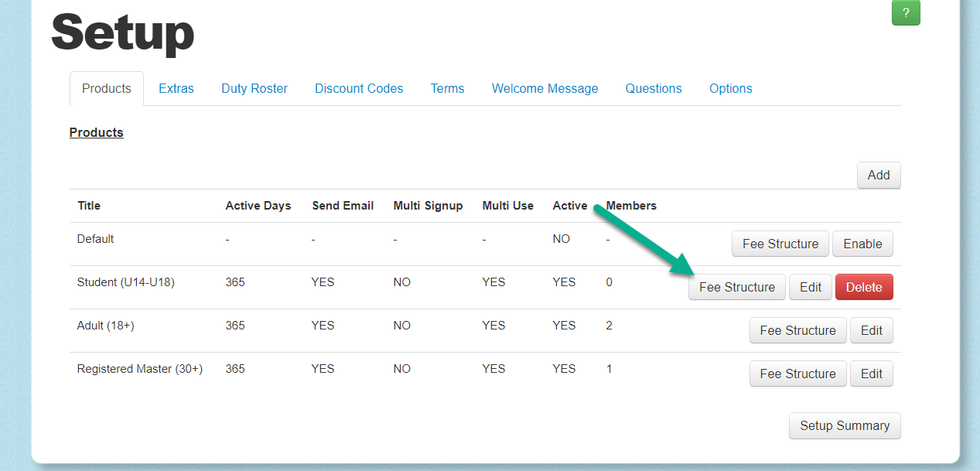Select the Registered Master (30+) product title
Viewport: 980px width, 471px height.
(x=140, y=369)
